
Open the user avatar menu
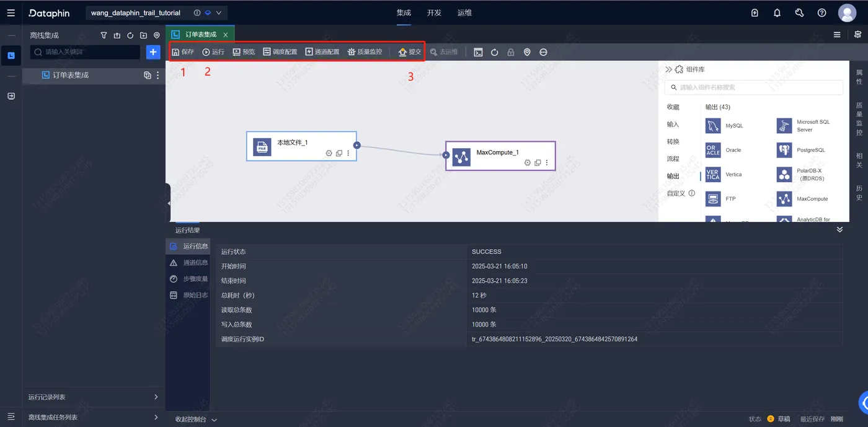click(x=847, y=12)
